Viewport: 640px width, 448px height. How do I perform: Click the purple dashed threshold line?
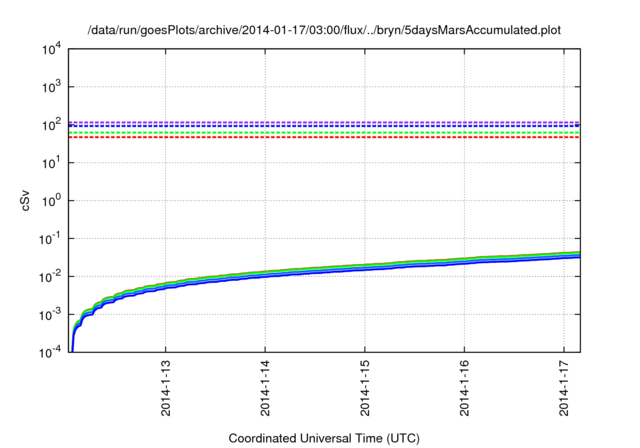(x=324, y=122)
